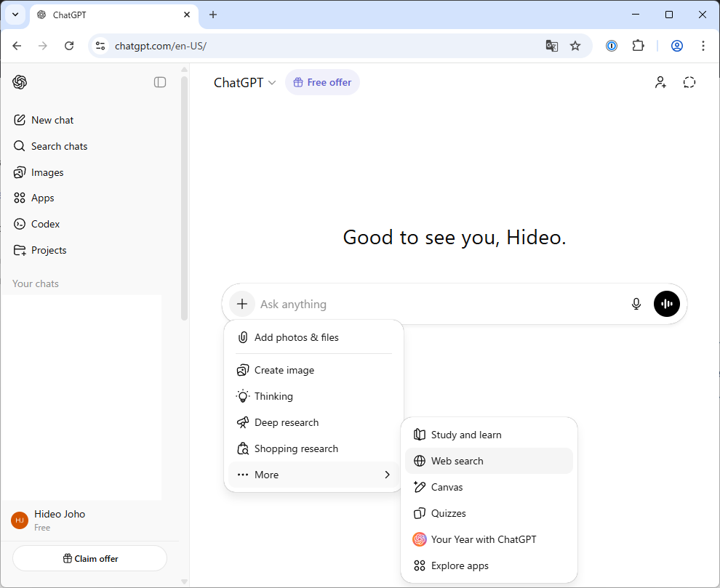Open Codex from the sidebar
Screen dimensions: 720x588
pos(45,224)
